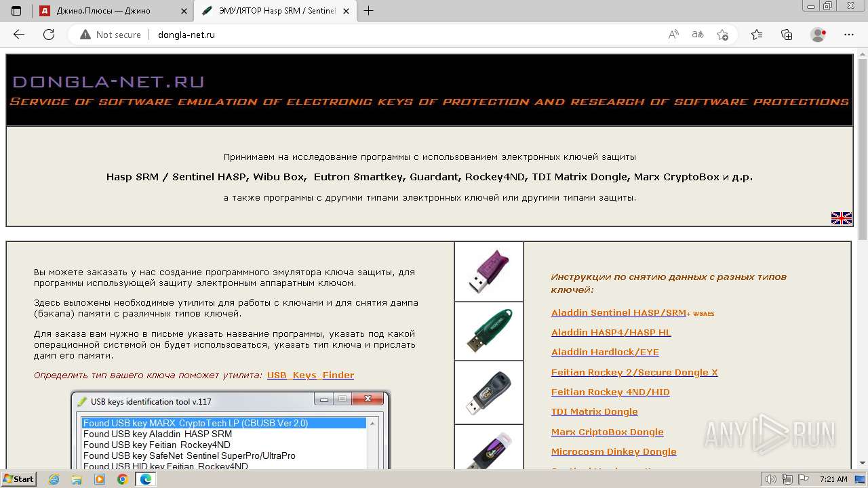
Task: Open the Collections panel
Action: pyautogui.click(x=787, y=35)
